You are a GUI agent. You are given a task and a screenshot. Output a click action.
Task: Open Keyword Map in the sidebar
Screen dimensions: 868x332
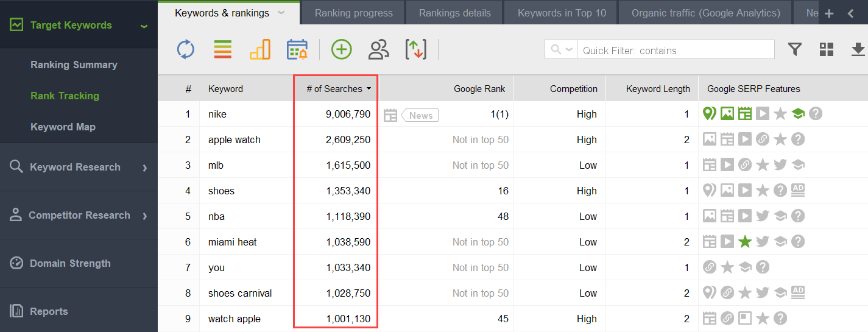click(63, 127)
